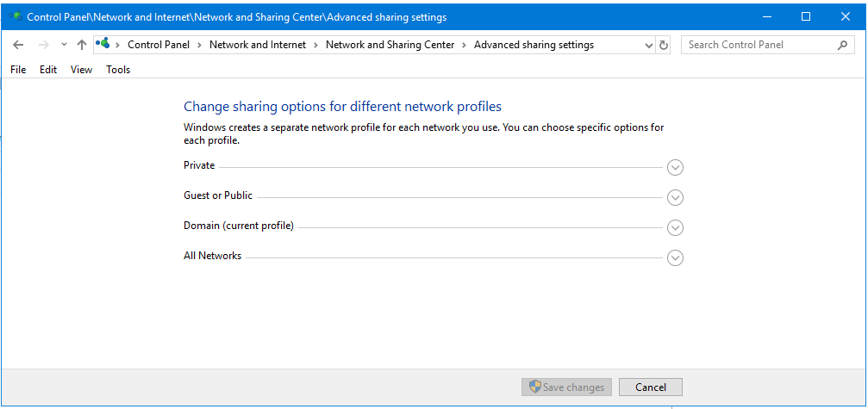Minimize the Advanced sharing settings window
The width and height of the screenshot is (868, 409).
click(766, 16)
